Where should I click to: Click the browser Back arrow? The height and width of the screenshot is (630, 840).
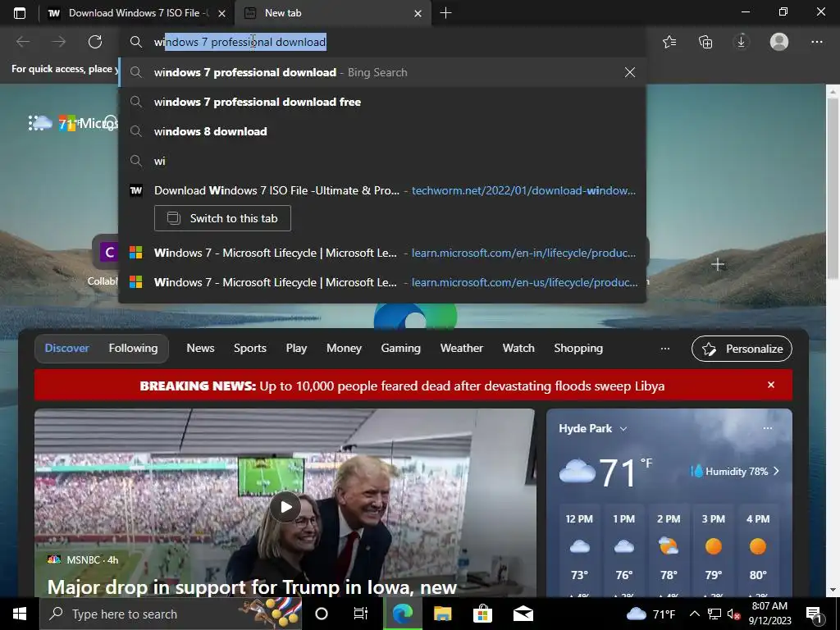point(23,42)
